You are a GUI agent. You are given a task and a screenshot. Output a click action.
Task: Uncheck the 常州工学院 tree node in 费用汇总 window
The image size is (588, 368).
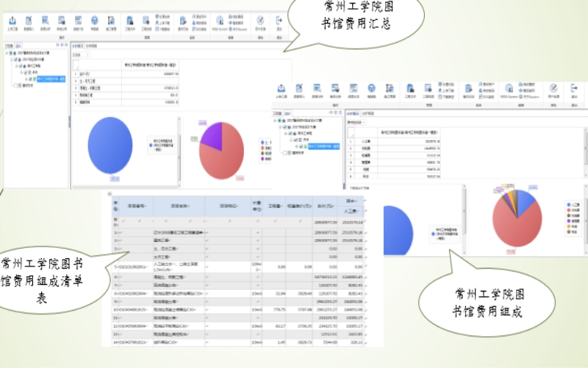[21, 66]
